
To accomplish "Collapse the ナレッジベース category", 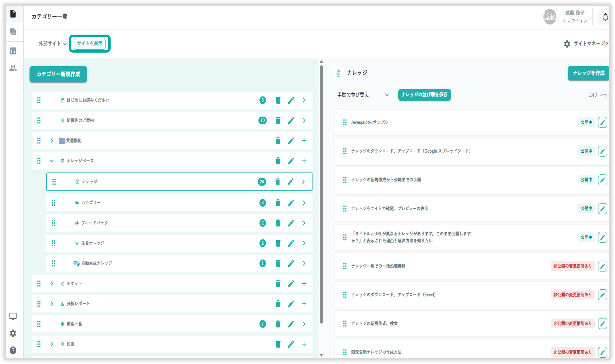I will coord(52,161).
